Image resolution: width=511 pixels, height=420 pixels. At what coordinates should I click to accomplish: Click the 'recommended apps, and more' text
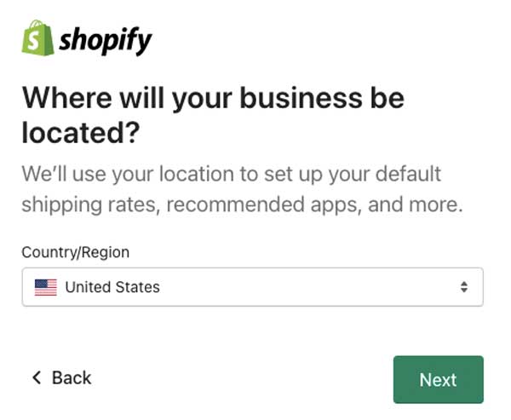(314, 204)
